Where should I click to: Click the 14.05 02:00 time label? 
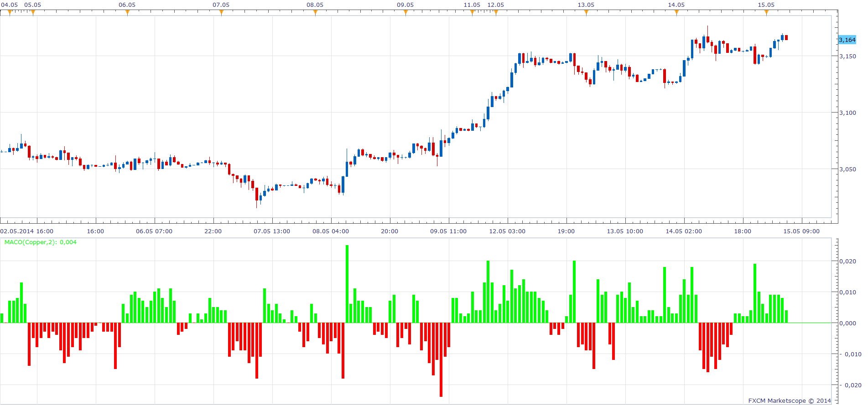click(684, 231)
